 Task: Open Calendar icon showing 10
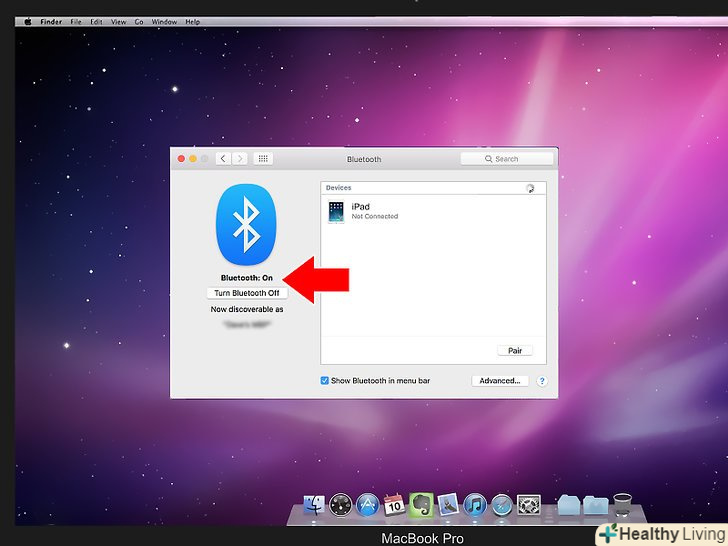click(394, 505)
